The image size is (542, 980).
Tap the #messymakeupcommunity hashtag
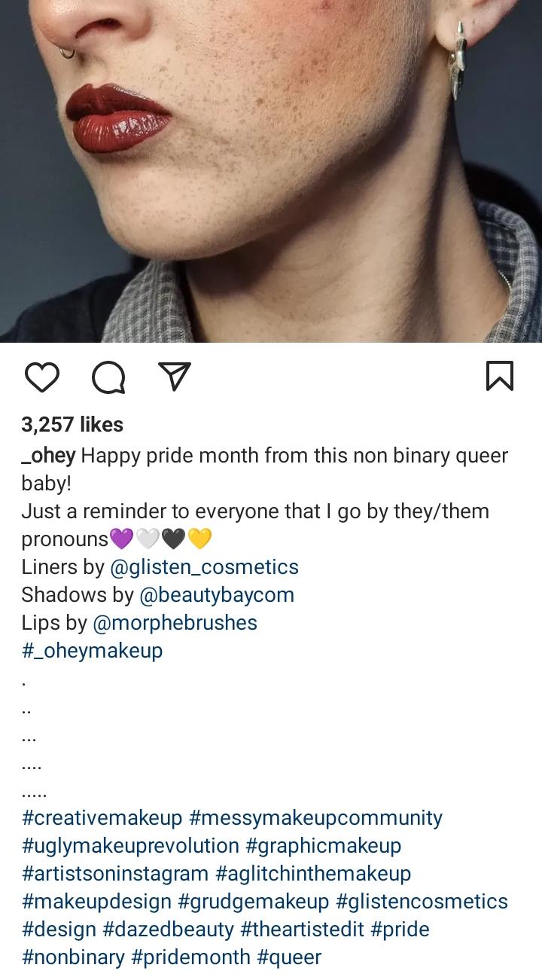point(315,818)
